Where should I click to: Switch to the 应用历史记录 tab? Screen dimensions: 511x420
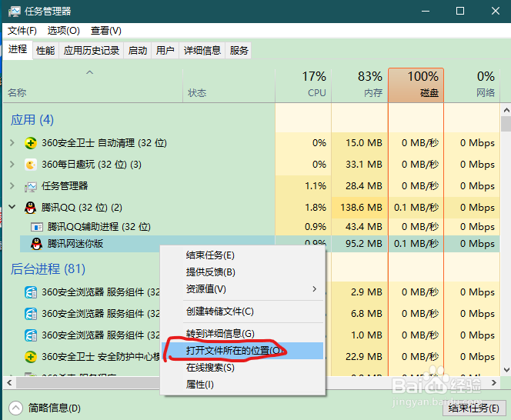click(92, 51)
